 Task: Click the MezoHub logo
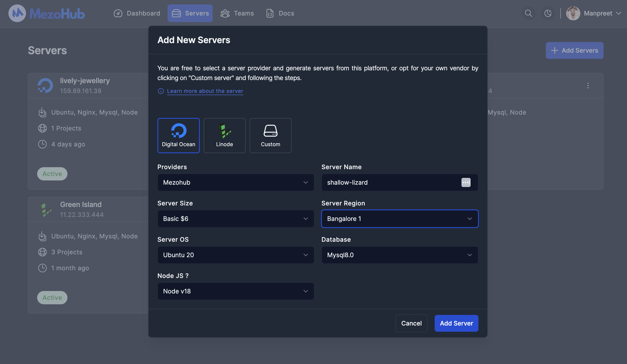tap(46, 13)
